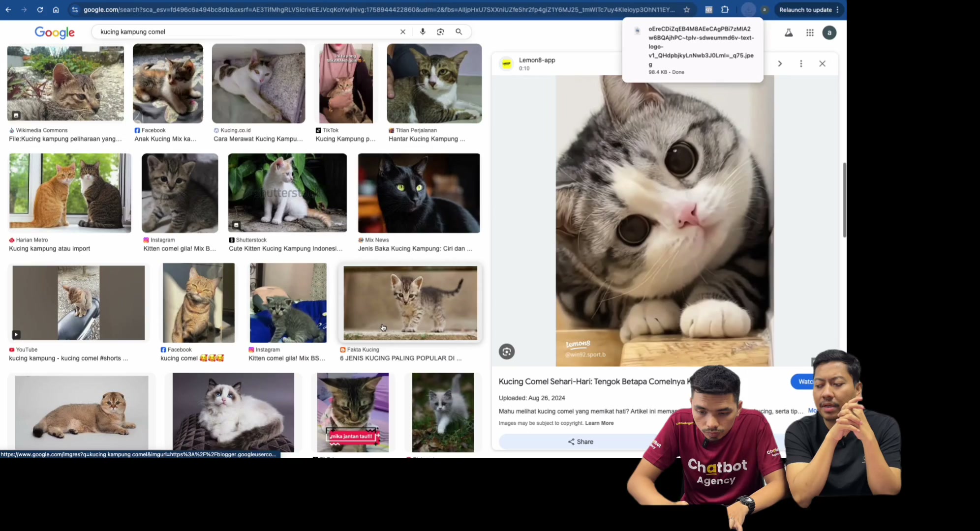
Task: Start voice search with microphone icon
Action: point(423,31)
